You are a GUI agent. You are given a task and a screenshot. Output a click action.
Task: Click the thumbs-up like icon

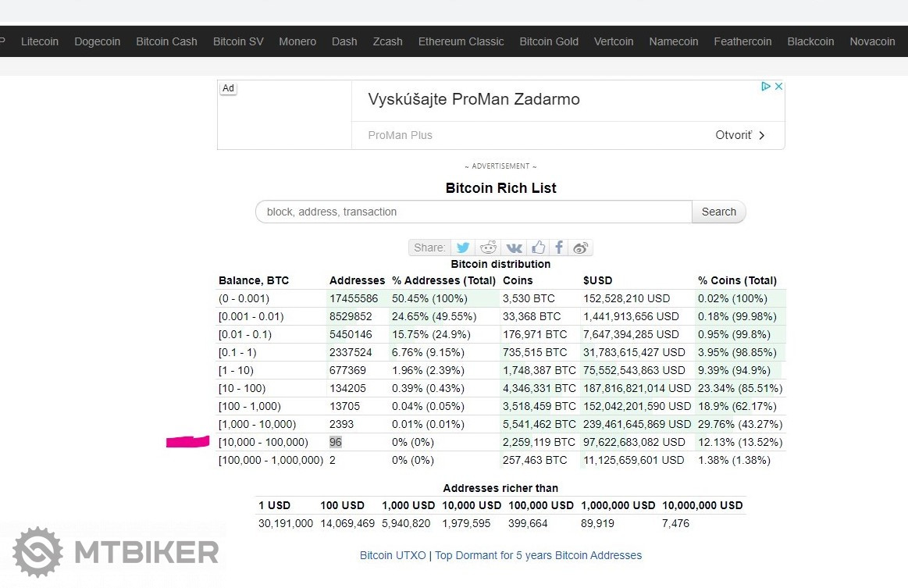pyautogui.click(x=539, y=248)
